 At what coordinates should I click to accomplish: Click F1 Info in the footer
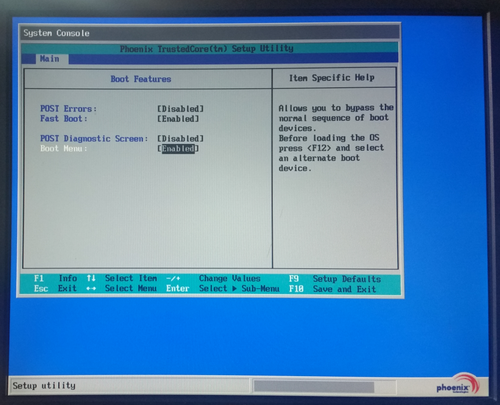click(x=55, y=278)
